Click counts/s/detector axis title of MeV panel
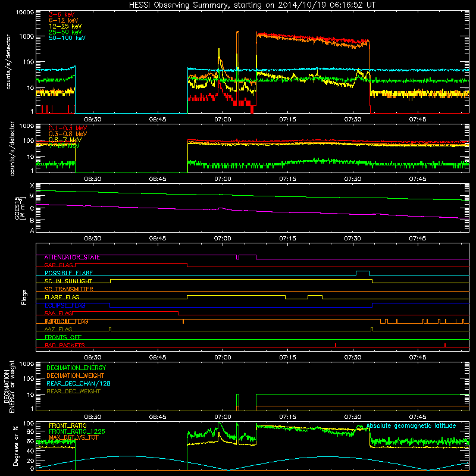 [x=12, y=148]
